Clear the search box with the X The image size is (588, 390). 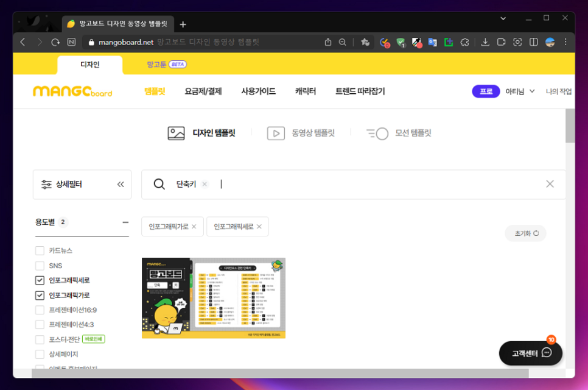pos(550,184)
